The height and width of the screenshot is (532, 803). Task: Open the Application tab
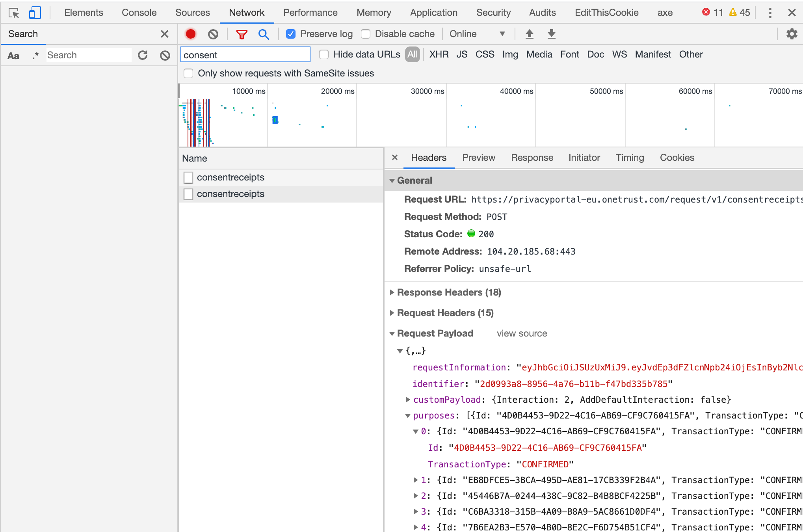click(x=434, y=13)
